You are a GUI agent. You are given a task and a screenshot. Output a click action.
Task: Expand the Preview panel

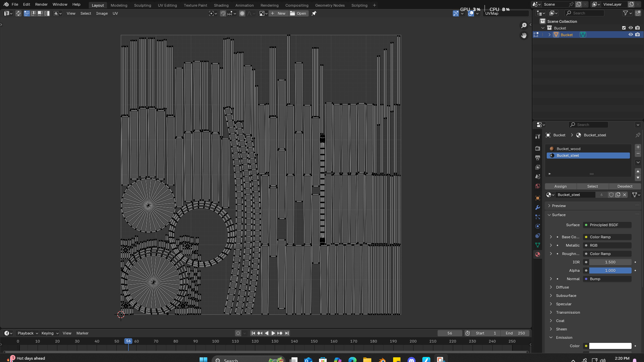click(559, 206)
